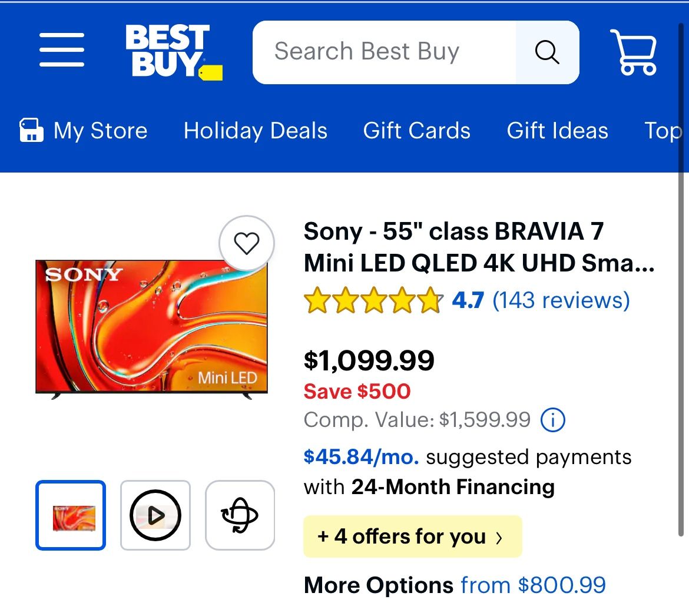This screenshot has height=616, width=689.
Task: Expand the 4 offers for you section
Action: point(412,536)
